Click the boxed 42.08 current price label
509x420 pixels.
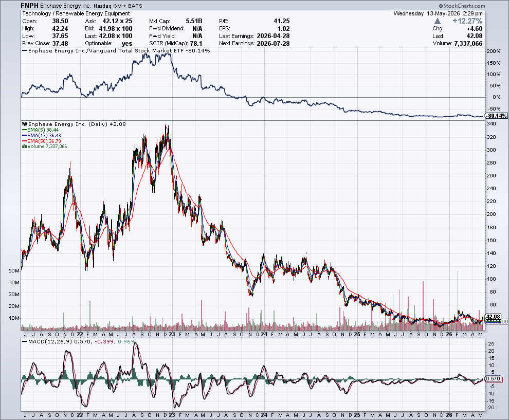coord(494,317)
